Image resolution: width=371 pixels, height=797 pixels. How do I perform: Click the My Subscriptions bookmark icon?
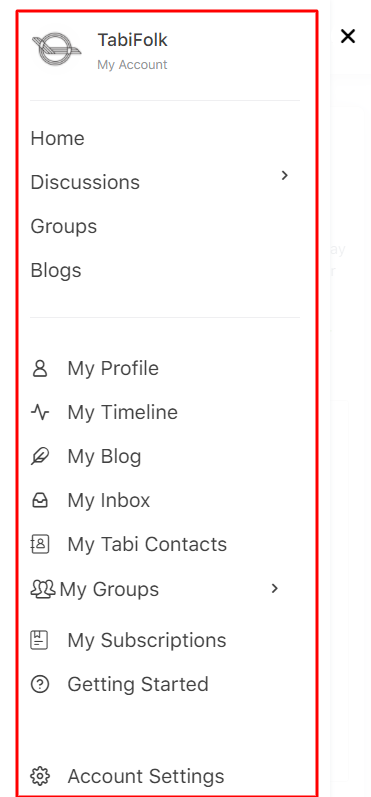click(x=40, y=640)
